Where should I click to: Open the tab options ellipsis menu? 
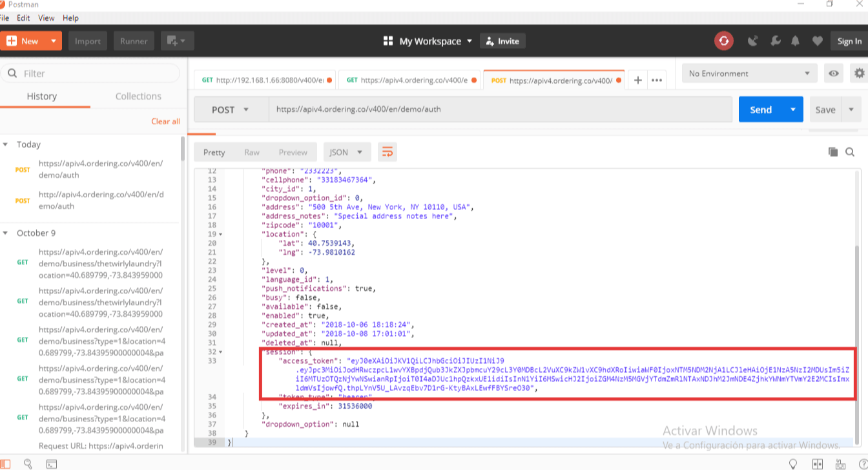pyautogui.click(x=657, y=80)
